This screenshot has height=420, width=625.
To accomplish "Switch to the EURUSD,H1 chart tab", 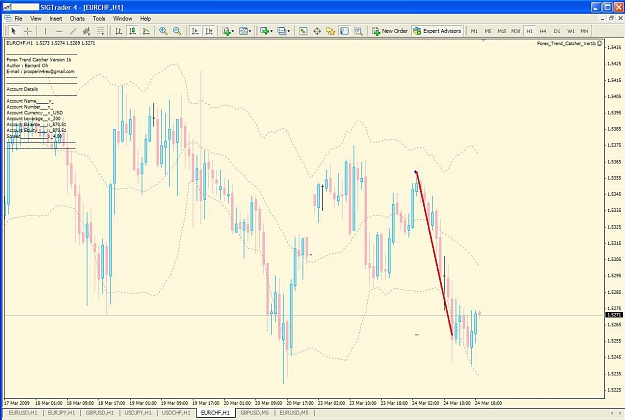I will (23, 413).
